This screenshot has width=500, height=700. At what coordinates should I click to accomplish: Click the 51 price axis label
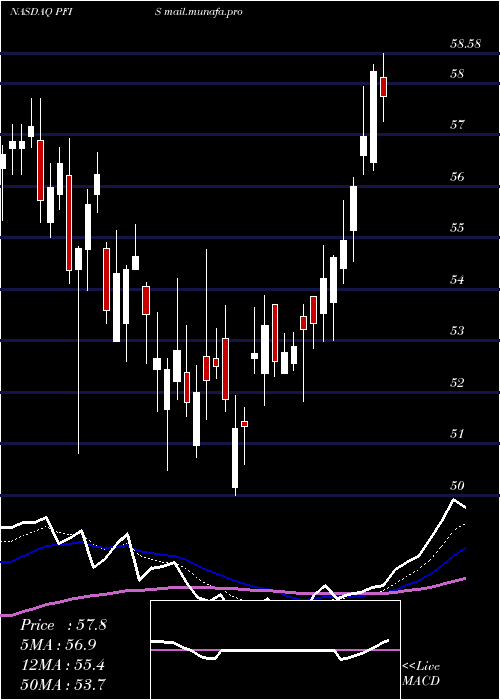[457, 433]
